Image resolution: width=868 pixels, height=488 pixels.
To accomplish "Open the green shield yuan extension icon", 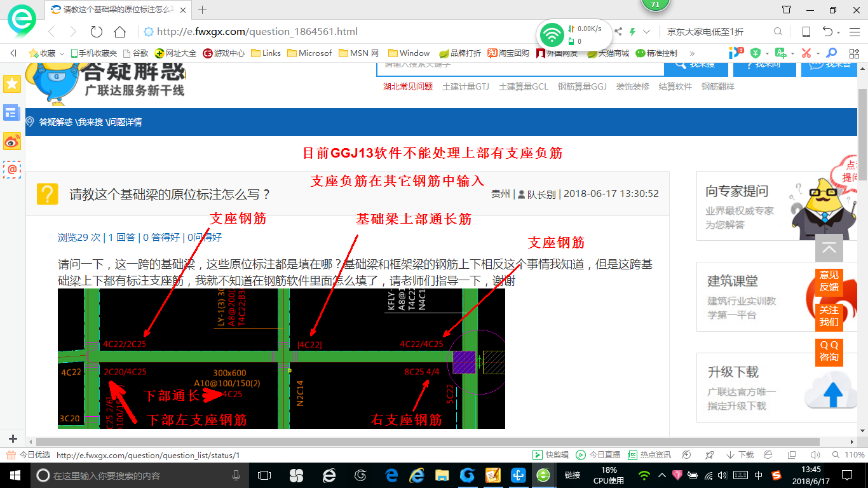I will click(x=755, y=53).
